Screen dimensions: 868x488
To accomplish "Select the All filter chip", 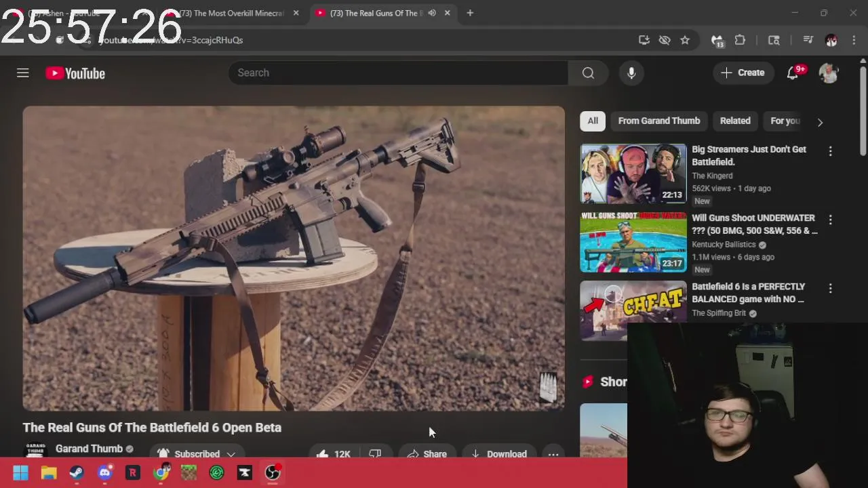I will [x=593, y=121].
